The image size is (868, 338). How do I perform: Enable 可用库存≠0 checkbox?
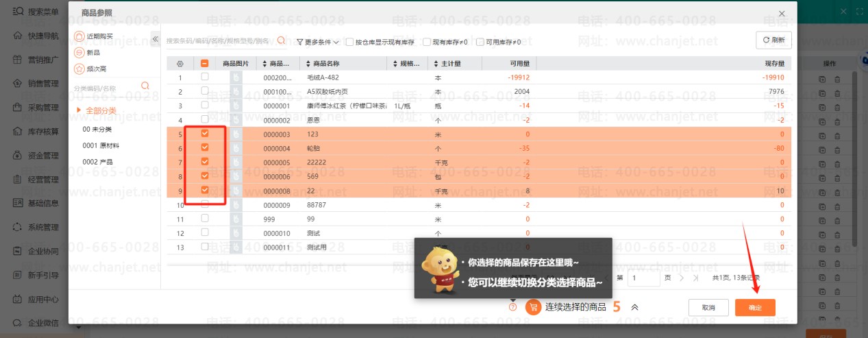tap(480, 42)
